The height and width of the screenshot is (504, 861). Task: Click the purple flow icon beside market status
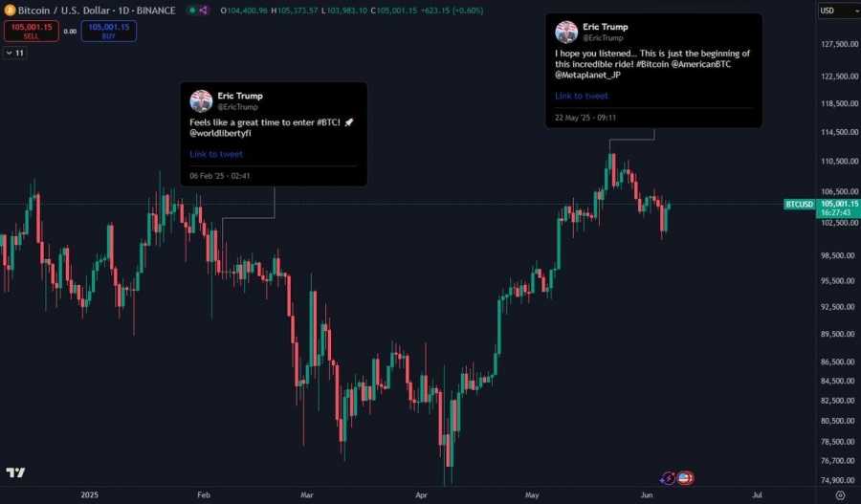coord(203,11)
